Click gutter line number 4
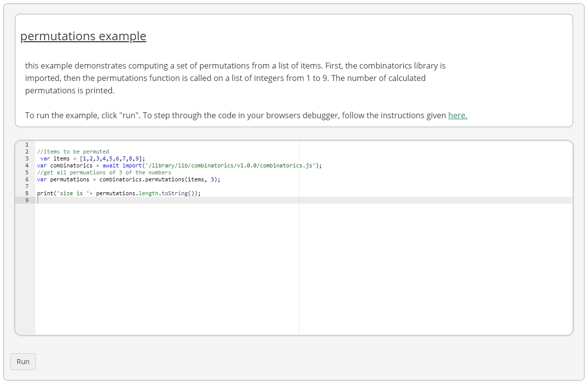This screenshot has width=588, height=384. 26,165
